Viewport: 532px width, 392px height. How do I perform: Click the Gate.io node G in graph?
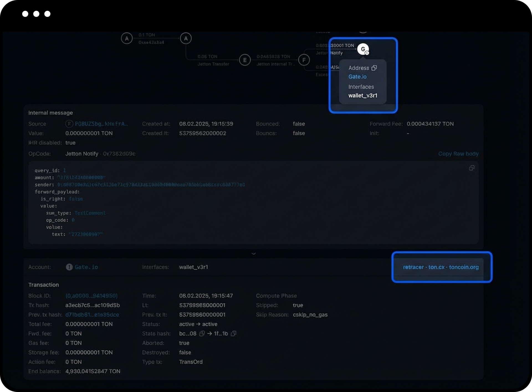click(363, 49)
